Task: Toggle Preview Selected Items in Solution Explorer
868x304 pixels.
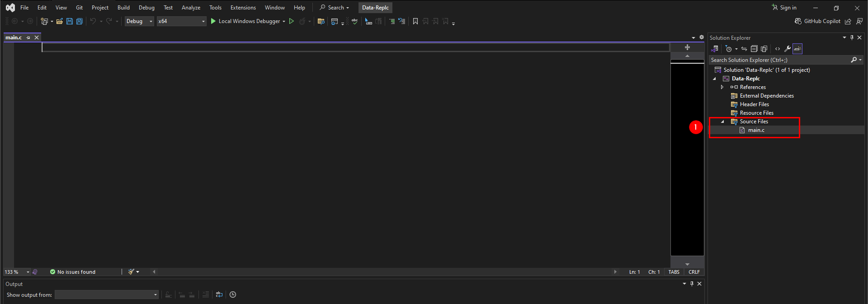Action: 797,49
